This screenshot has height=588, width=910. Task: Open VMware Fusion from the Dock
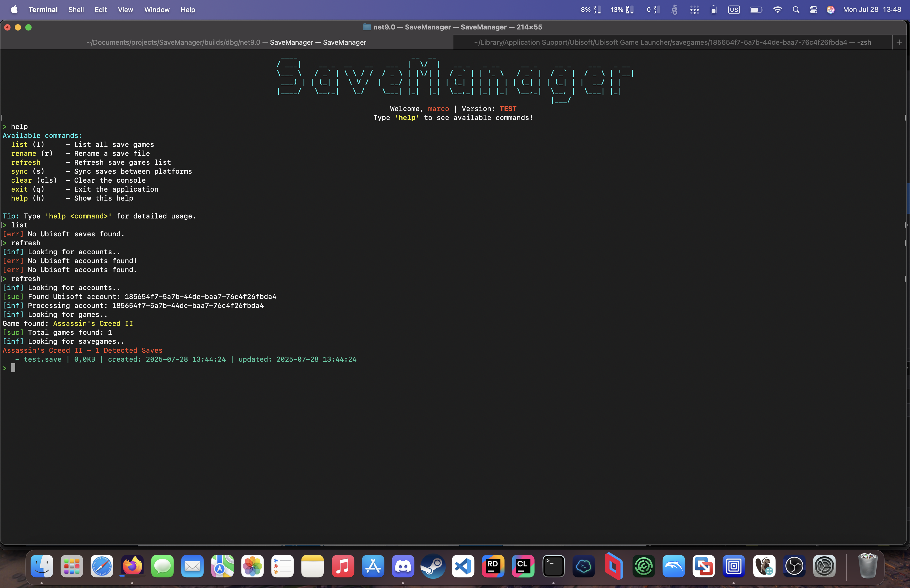(704, 566)
